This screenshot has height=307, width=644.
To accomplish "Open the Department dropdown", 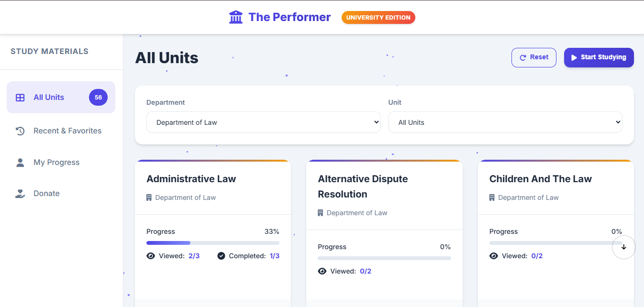I will (x=263, y=122).
